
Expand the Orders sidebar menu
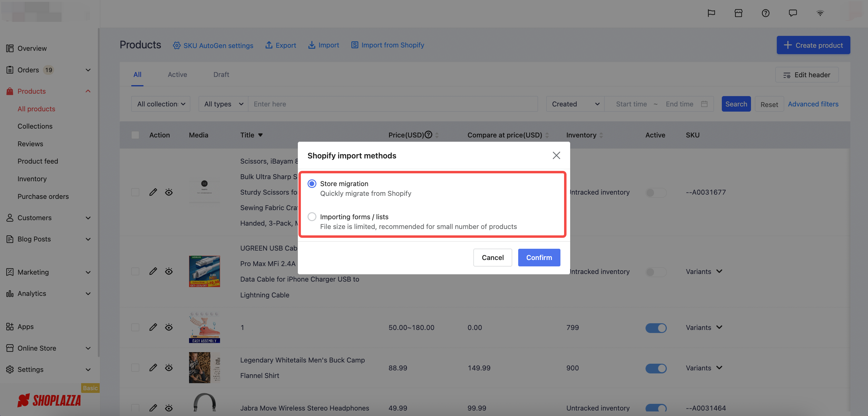[x=88, y=70]
